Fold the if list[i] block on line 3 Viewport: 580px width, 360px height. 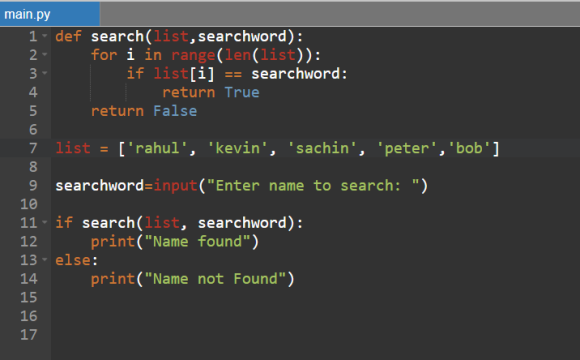click(45, 73)
